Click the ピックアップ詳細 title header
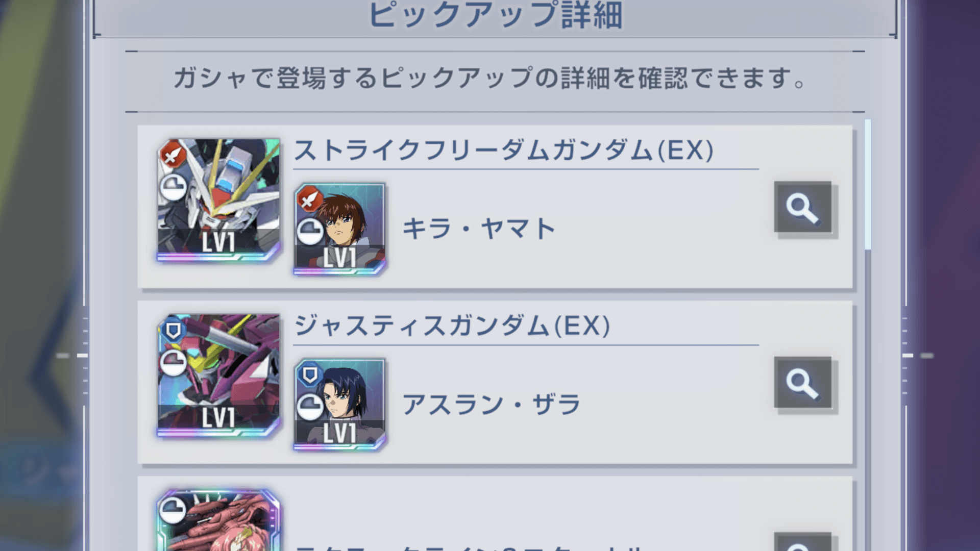Screen dimensions: 980x551 pos(495,15)
